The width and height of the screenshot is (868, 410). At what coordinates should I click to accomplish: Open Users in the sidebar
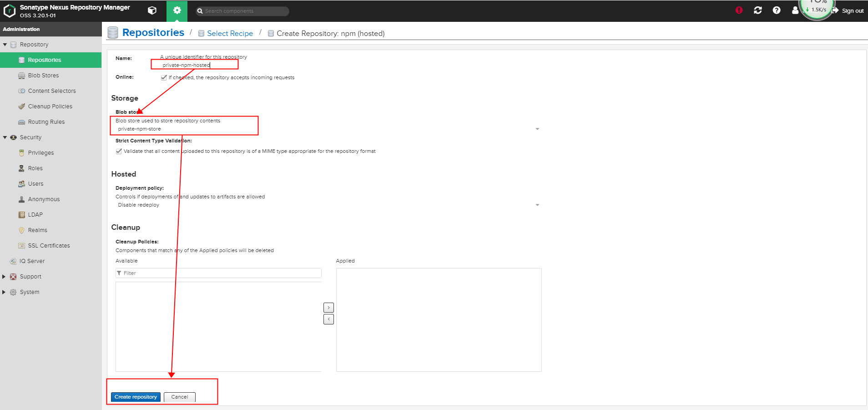[50, 184]
